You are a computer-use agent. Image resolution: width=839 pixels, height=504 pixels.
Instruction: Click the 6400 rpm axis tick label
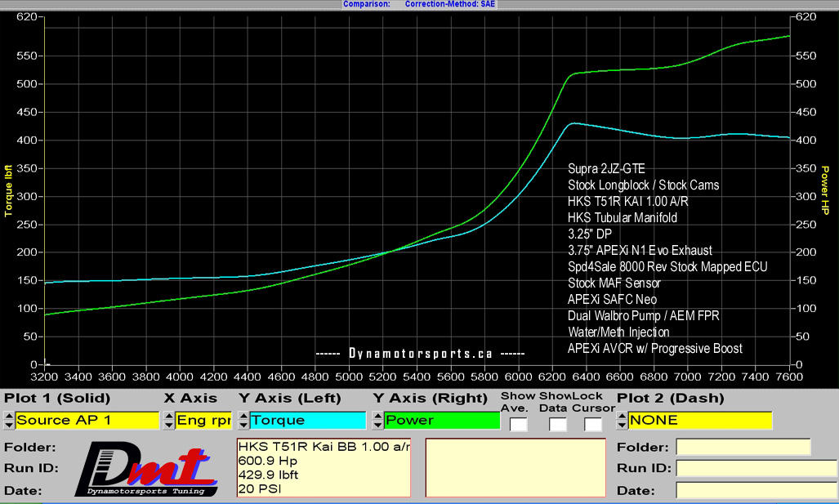coord(586,377)
